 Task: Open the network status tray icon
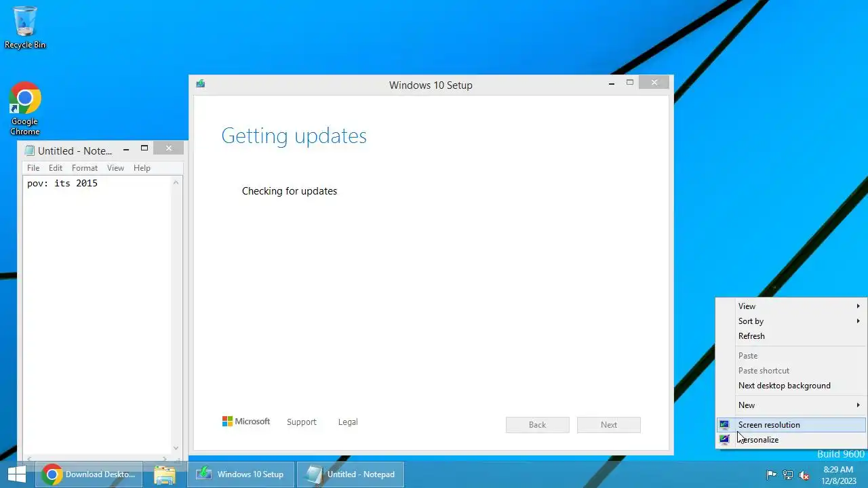788,475
